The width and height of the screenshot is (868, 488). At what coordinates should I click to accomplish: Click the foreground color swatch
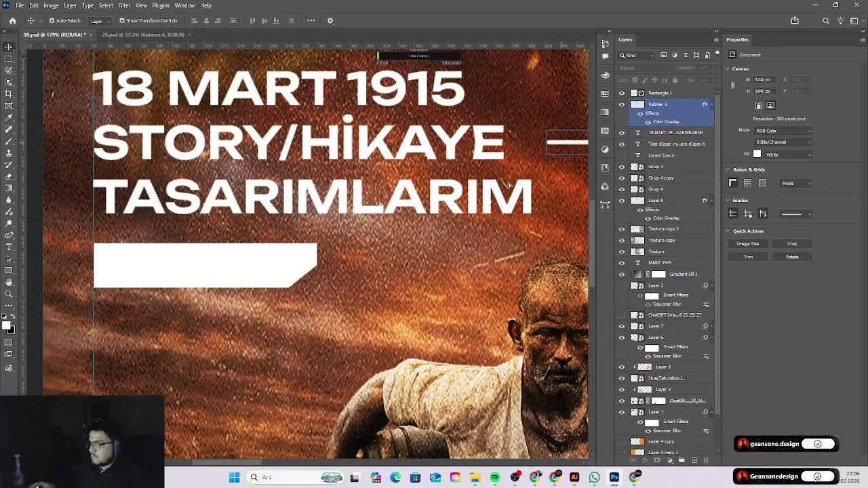pos(6,326)
